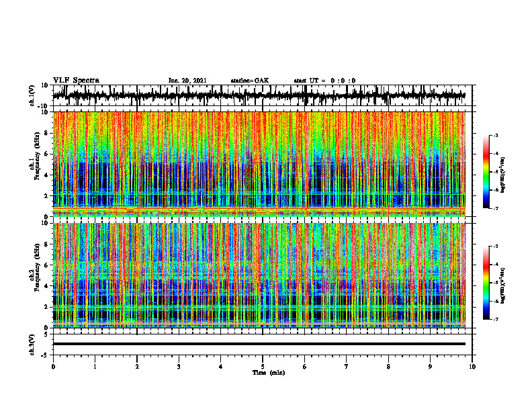The image size is (532, 411).
Task: Click the 2 kHz tick label on the ch.2 spectrogram
Action: point(46,307)
